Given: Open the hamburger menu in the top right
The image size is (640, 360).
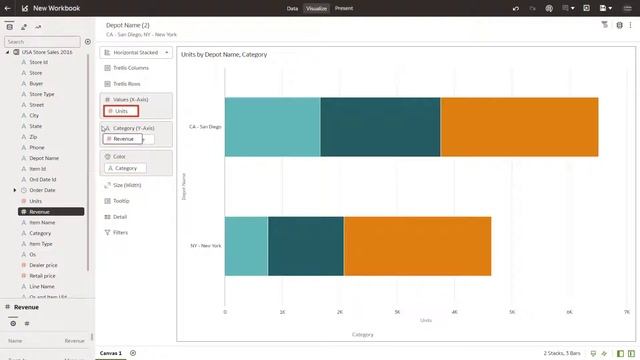Looking at the screenshot, I should (627, 8).
